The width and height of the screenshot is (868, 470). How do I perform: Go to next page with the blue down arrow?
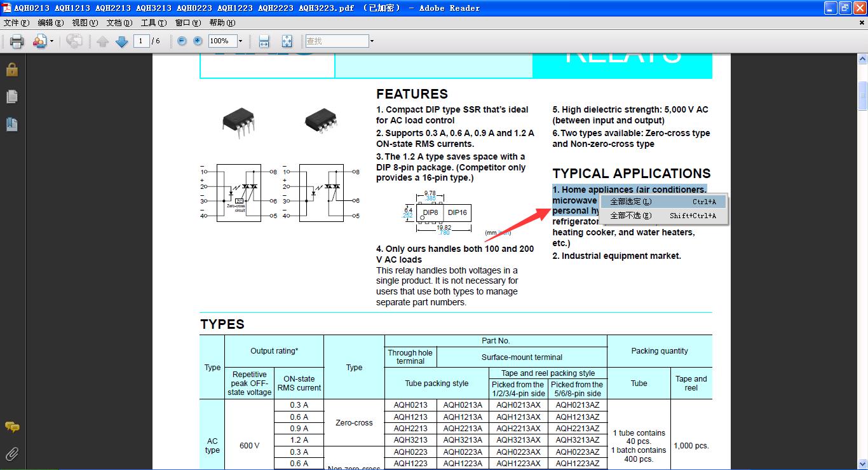(122, 41)
